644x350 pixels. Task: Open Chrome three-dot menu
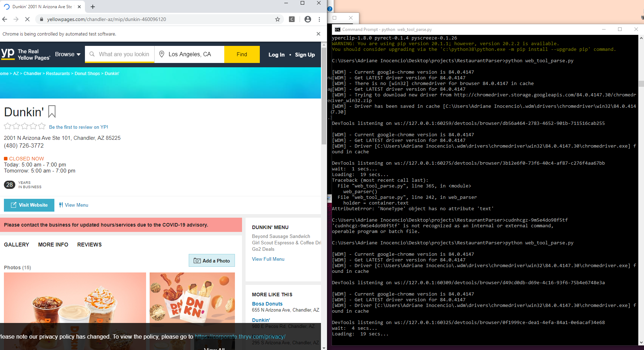click(x=319, y=19)
